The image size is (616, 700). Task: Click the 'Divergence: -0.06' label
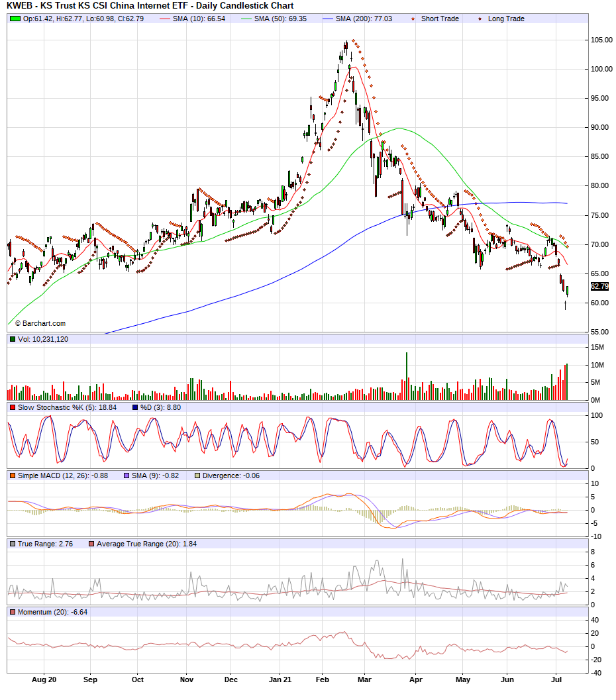tap(231, 476)
